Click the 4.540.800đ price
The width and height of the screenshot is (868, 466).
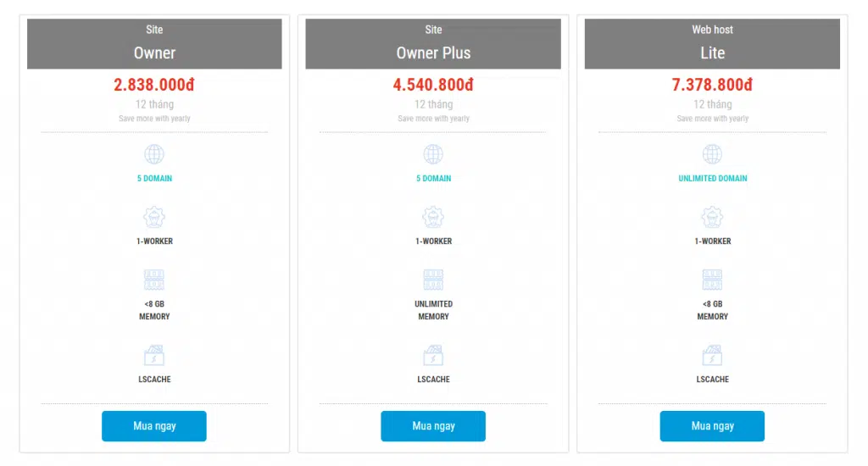coord(433,85)
